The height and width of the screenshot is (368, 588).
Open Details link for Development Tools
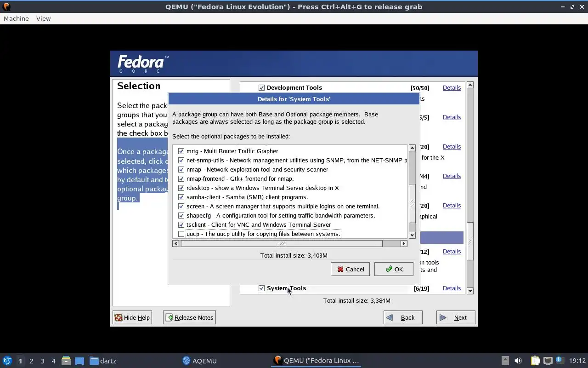pyautogui.click(x=452, y=87)
